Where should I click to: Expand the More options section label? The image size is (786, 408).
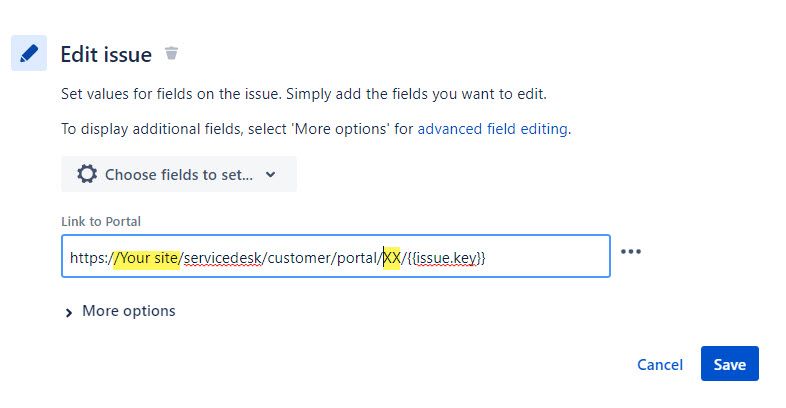[129, 311]
